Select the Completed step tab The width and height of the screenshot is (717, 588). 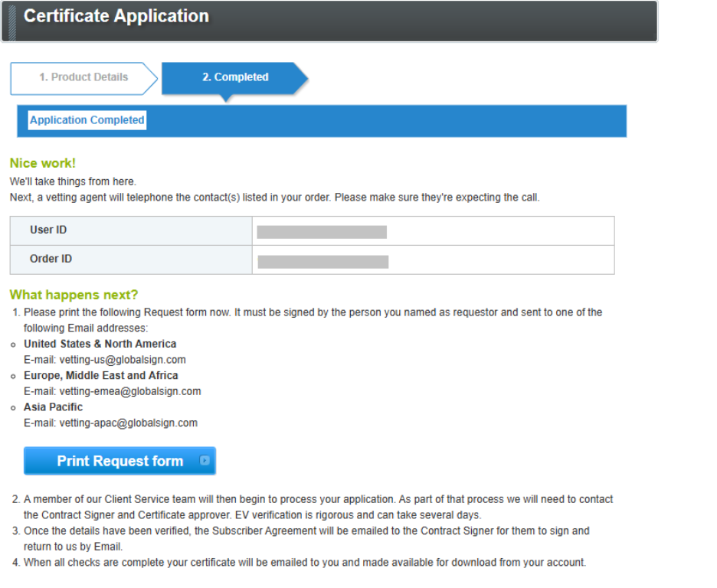[234, 77]
